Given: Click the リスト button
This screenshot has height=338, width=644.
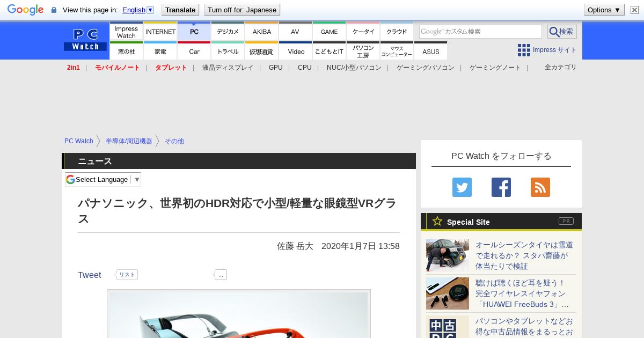Looking at the screenshot, I should (127, 275).
